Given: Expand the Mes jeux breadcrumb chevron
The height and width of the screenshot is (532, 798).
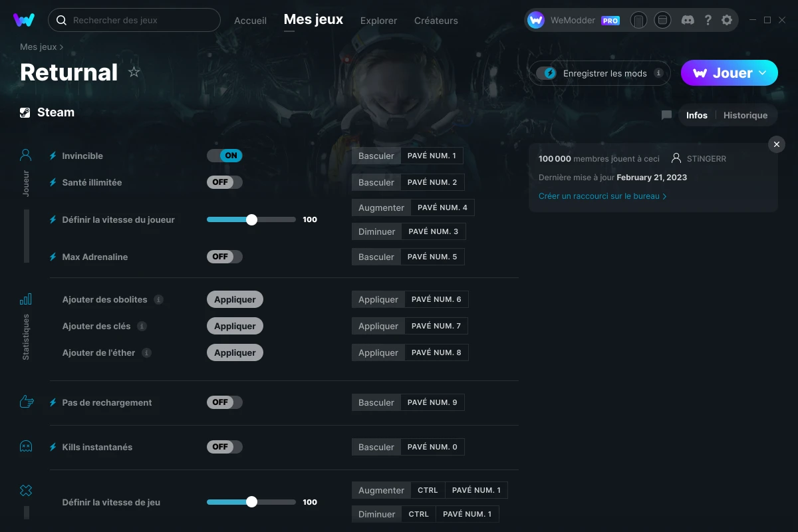Looking at the screenshot, I should click(x=61, y=47).
